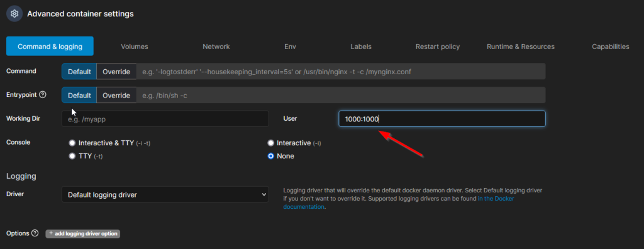
Task: Click the Options help question-mark icon
Action: click(x=35, y=233)
